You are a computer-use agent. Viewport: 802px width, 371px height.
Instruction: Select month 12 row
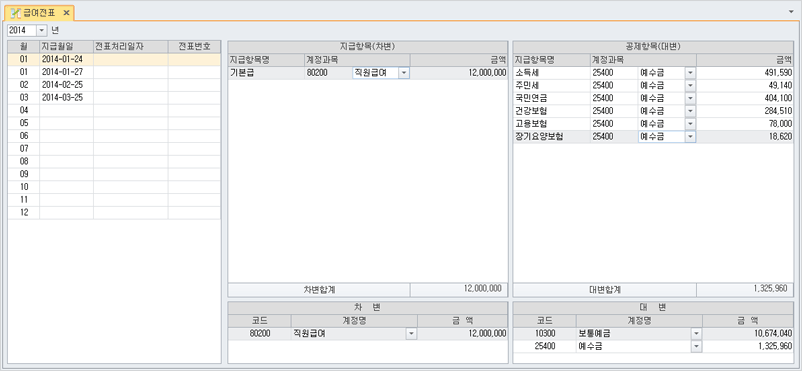click(x=114, y=212)
